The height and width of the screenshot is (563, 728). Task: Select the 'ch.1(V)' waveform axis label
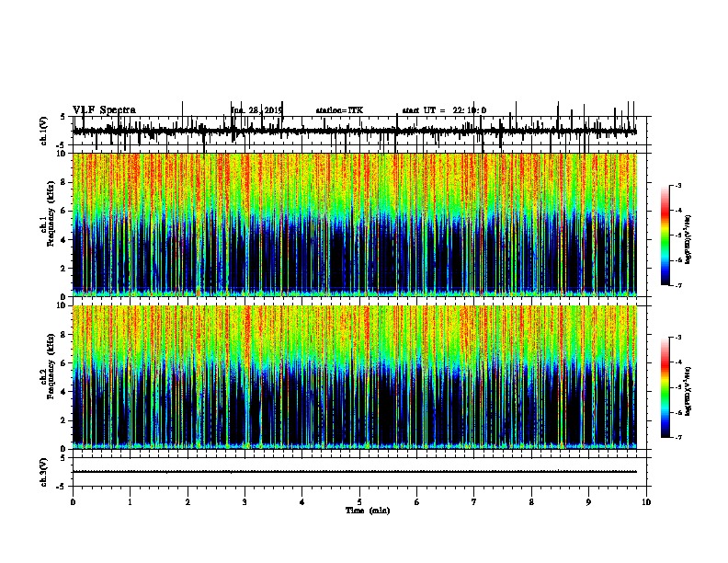[43, 131]
